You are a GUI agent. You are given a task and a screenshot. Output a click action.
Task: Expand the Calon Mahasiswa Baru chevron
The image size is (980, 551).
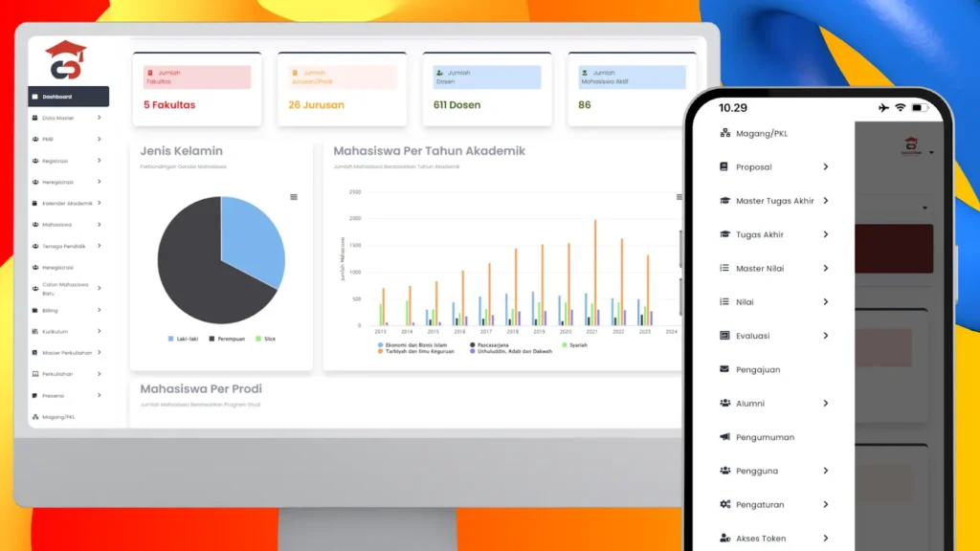coord(100,288)
